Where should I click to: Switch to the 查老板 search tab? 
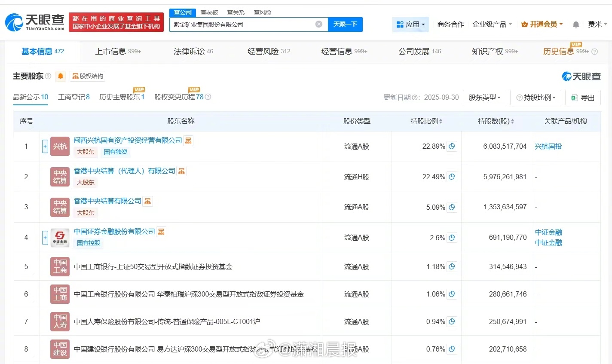coord(209,12)
